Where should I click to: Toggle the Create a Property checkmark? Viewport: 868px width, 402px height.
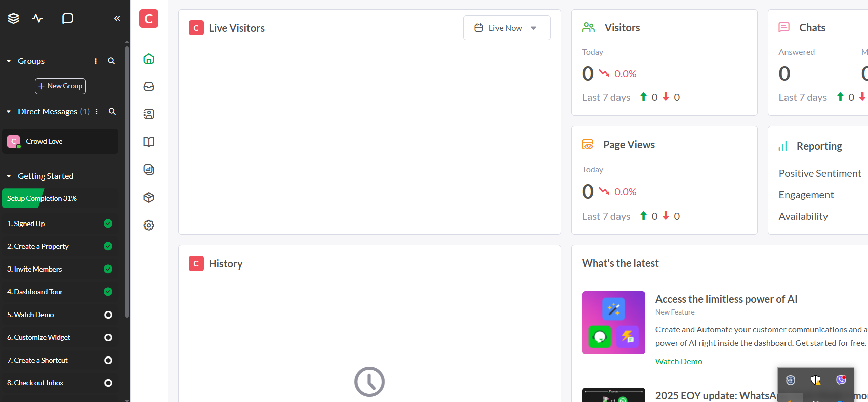108,246
